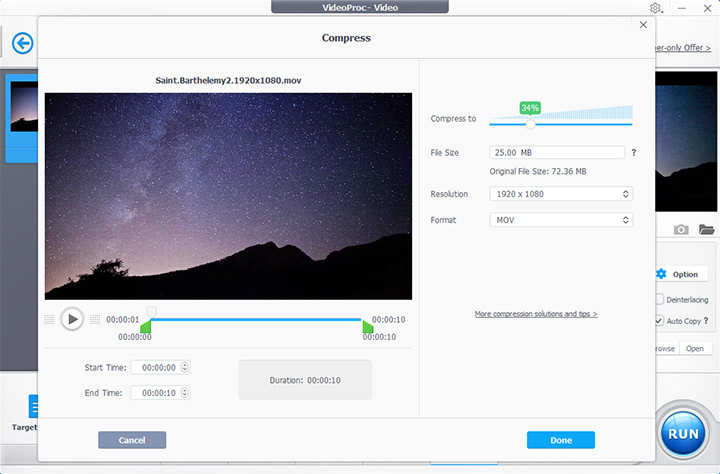This screenshot has width=720, height=474.
Task: Click the Compress dialog title
Action: 346,38
